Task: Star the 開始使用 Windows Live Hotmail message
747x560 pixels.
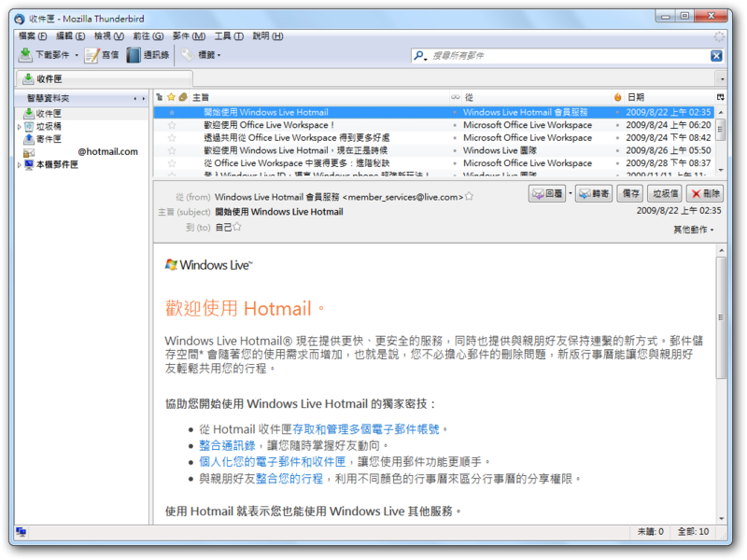Action: pyautogui.click(x=172, y=111)
